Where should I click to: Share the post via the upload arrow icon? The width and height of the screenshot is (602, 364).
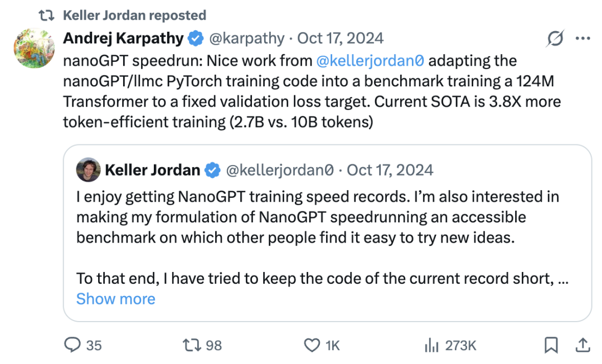tap(582, 346)
